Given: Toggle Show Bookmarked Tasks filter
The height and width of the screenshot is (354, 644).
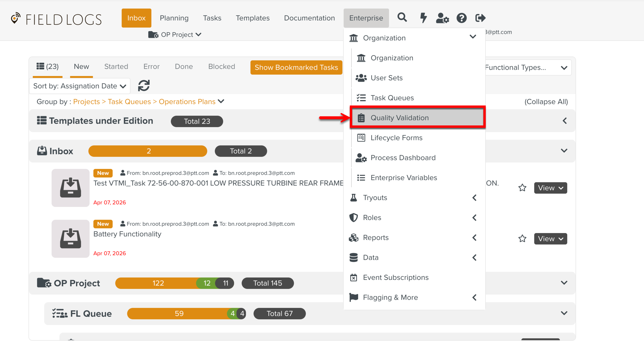Looking at the screenshot, I should pyautogui.click(x=296, y=67).
